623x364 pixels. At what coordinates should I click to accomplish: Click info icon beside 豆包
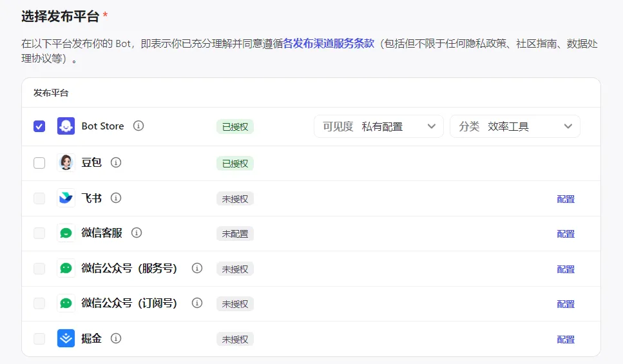pos(116,163)
